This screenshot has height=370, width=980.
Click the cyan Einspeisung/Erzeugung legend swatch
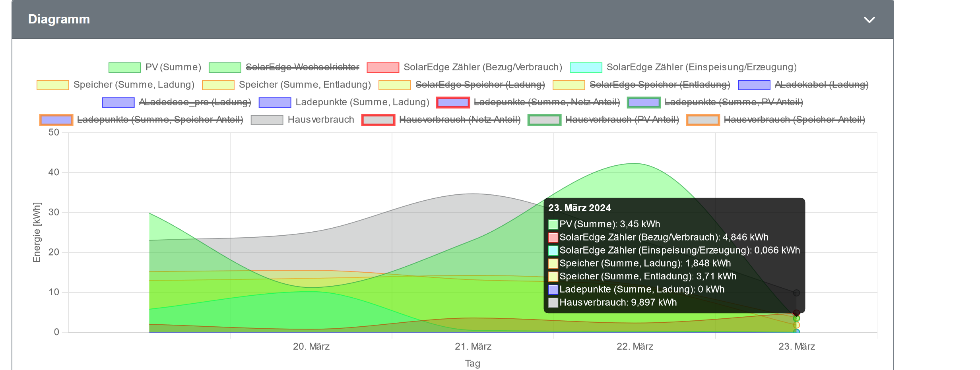click(586, 68)
